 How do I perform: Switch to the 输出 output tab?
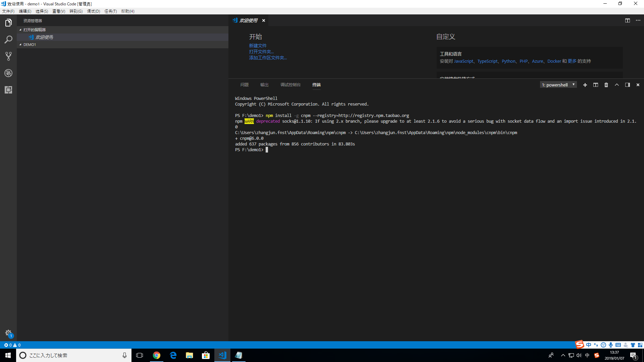click(x=264, y=85)
